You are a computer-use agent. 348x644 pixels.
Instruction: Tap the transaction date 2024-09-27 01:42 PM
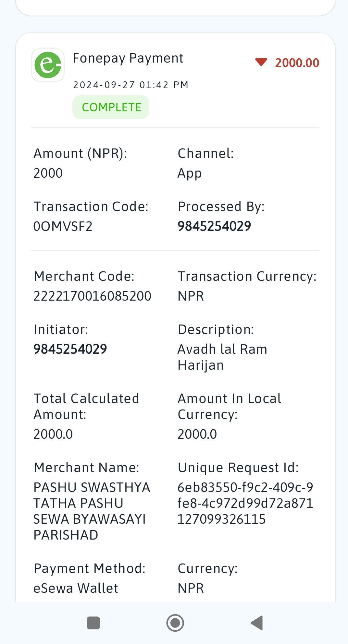click(131, 85)
